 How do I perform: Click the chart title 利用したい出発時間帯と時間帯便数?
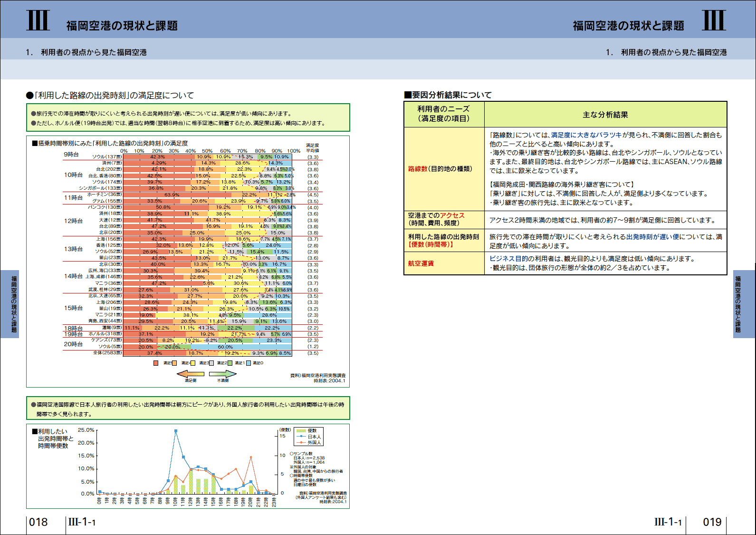coord(53,438)
